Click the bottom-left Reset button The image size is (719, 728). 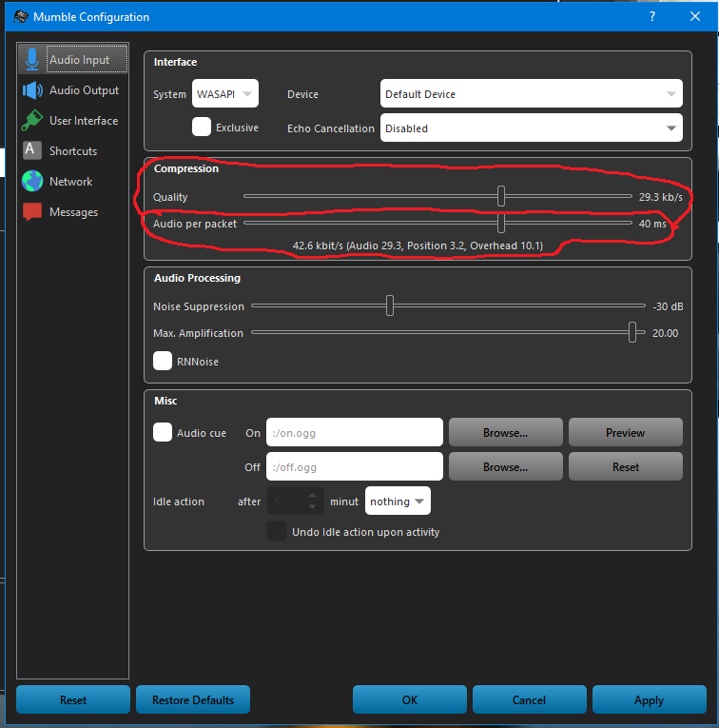pyautogui.click(x=73, y=699)
